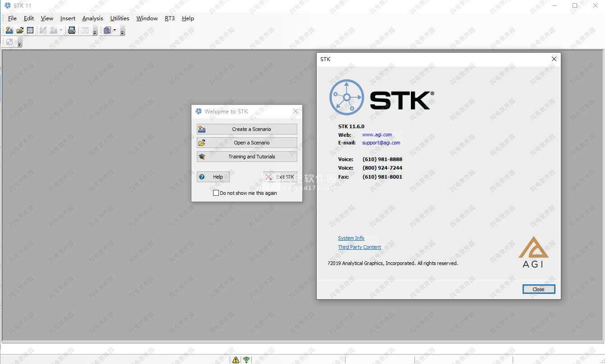605x364 pixels.
Task: Click Create a Scenario button
Action: point(247,129)
